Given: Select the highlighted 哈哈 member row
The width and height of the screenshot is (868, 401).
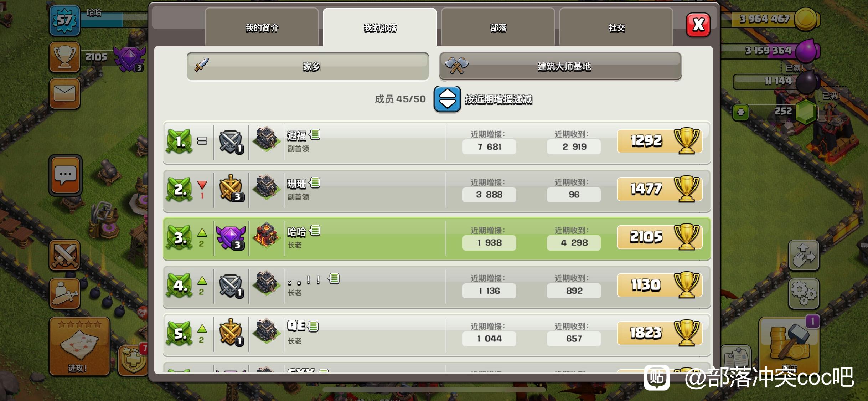Looking at the screenshot, I should (x=436, y=238).
